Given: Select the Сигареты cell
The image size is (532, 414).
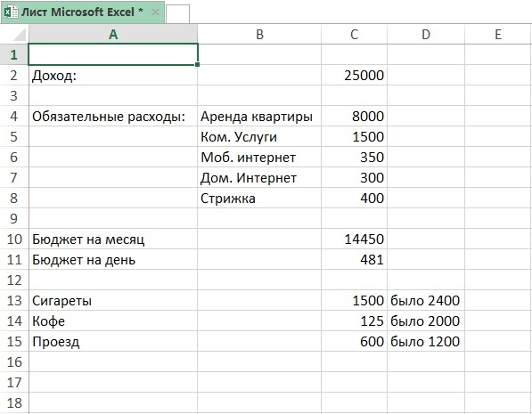Looking at the screenshot, I should [113, 300].
